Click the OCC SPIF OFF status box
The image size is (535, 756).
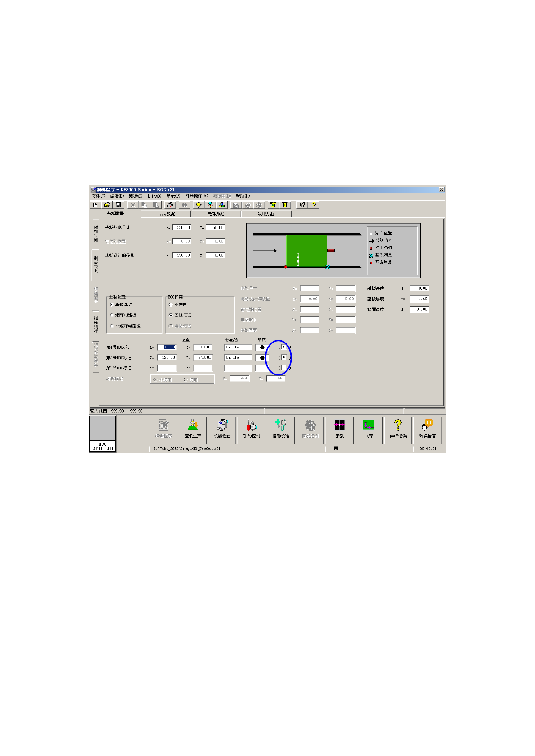(x=103, y=446)
